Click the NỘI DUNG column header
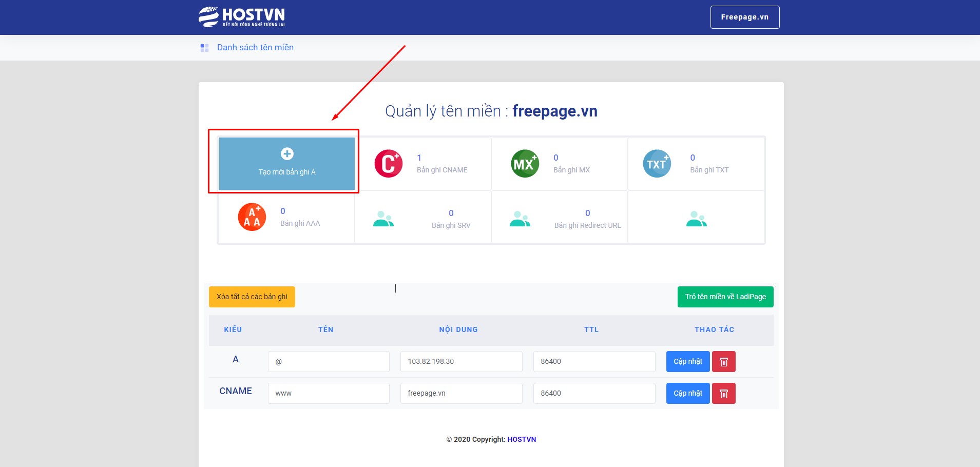 (458, 329)
